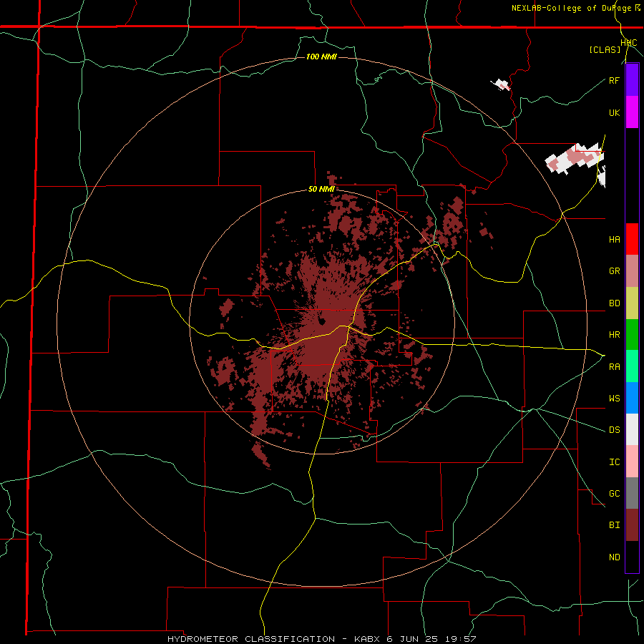Screen dimensions: 644x644
Task: Click the "WS" legend label
Action: click(614, 398)
